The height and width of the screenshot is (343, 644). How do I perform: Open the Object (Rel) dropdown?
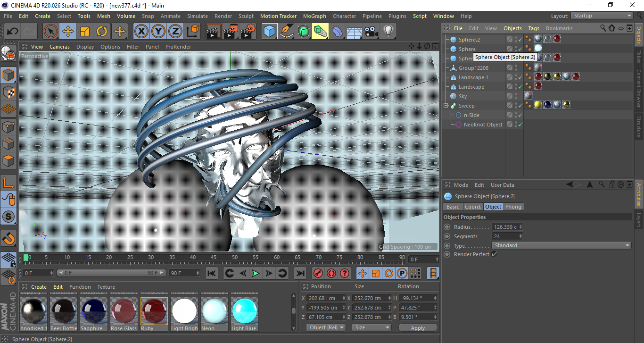[x=326, y=327]
